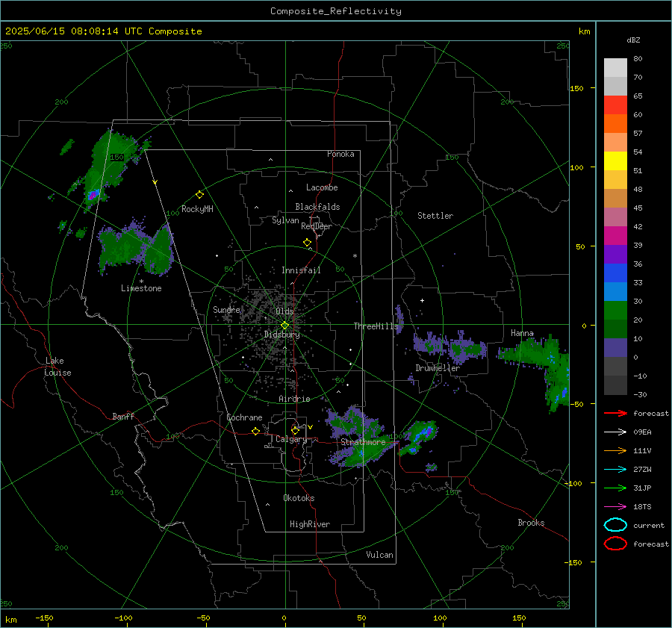Click the green 31JP arrow icon

point(615,488)
